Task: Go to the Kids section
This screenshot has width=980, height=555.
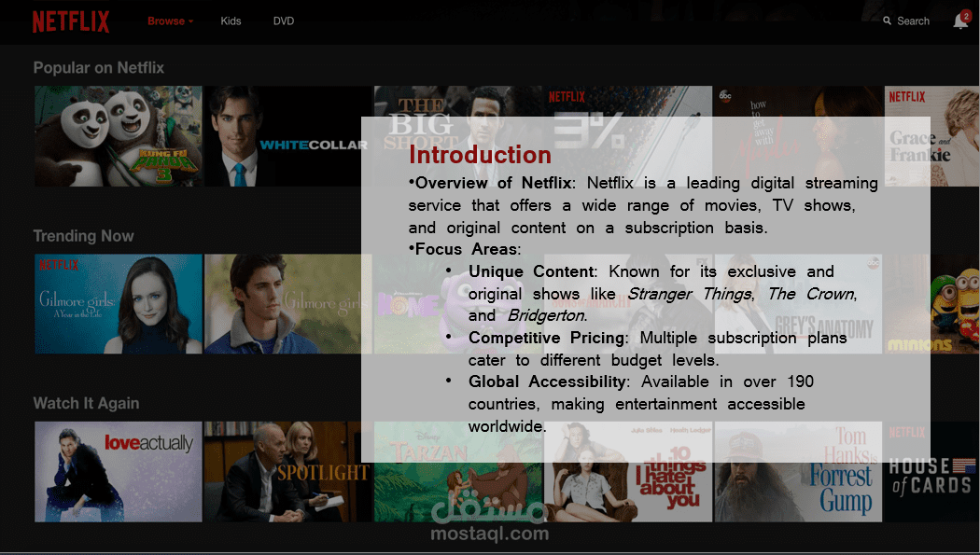Action: pos(231,21)
